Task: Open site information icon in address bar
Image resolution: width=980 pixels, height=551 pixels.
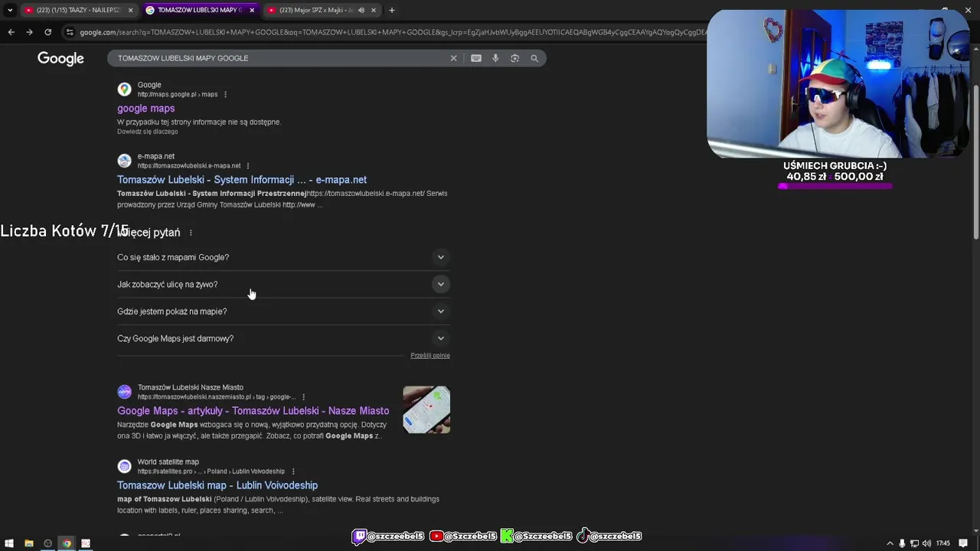Action: 70,32
